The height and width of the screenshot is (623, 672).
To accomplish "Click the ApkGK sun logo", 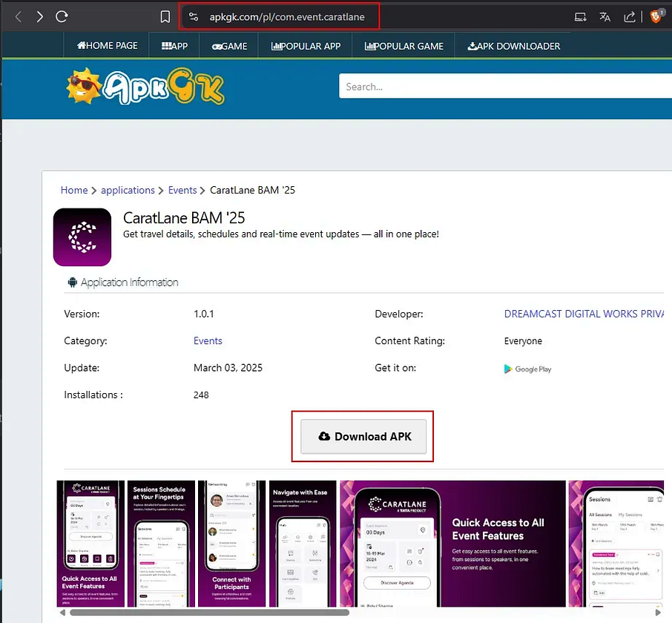I will point(145,87).
